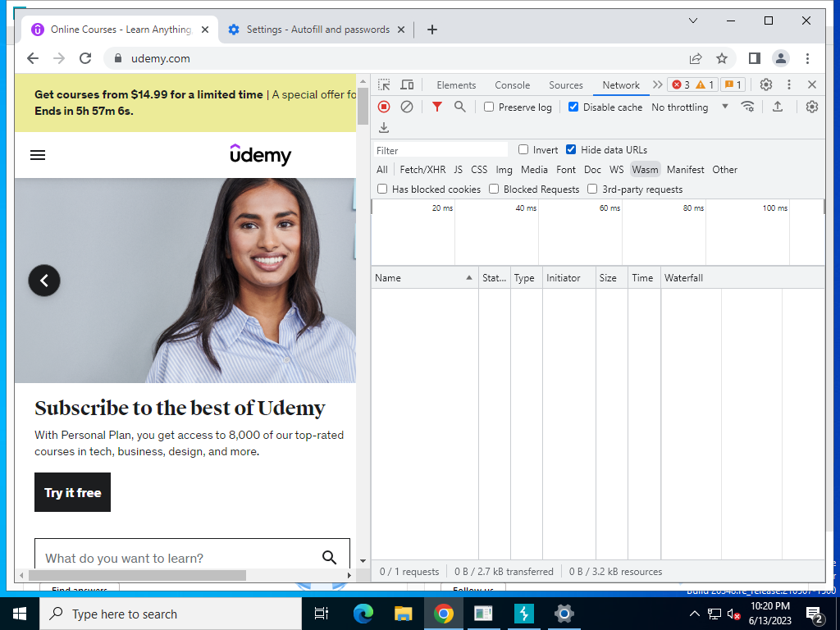The width and height of the screenshot is (840, 630).
Task: Open the No throttling dropdown
Action: [x=690, y=107]
